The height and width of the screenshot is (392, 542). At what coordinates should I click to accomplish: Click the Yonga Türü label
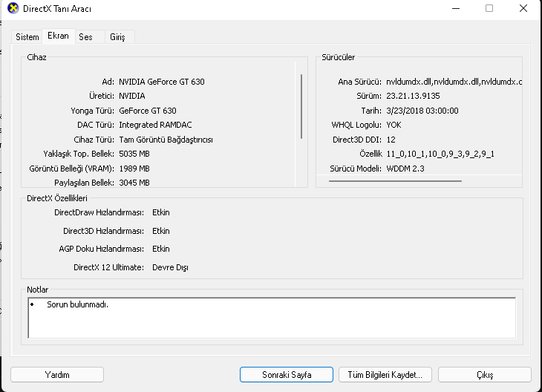coord(92,111)
